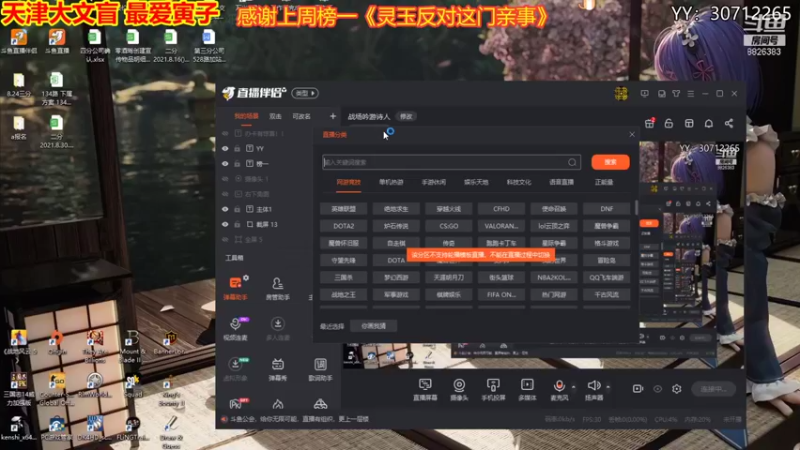
Task: Open the hamburger menu in title bar
Action: [x=691, y=94]
